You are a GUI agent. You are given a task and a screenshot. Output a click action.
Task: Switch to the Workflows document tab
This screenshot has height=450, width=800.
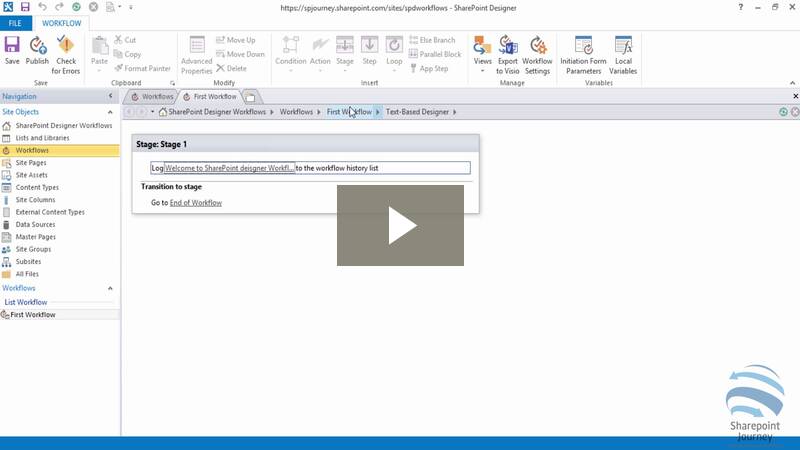[x=152, y=96]
